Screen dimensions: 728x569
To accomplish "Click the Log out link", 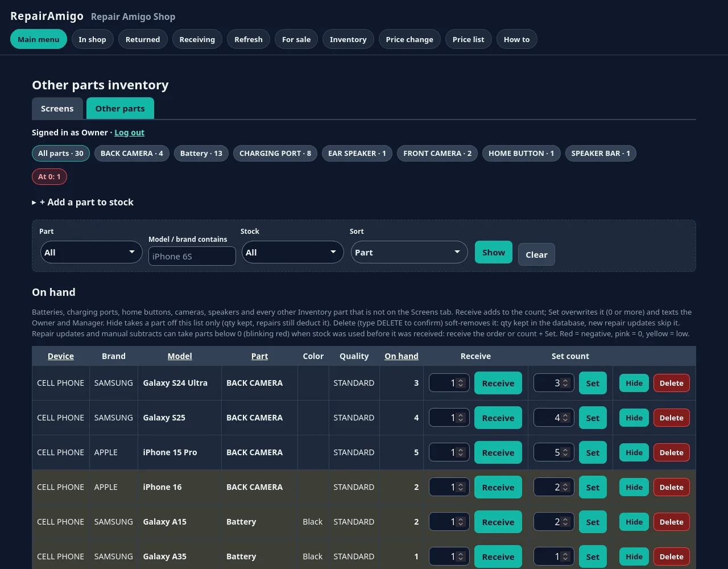I will click(130, 133).
